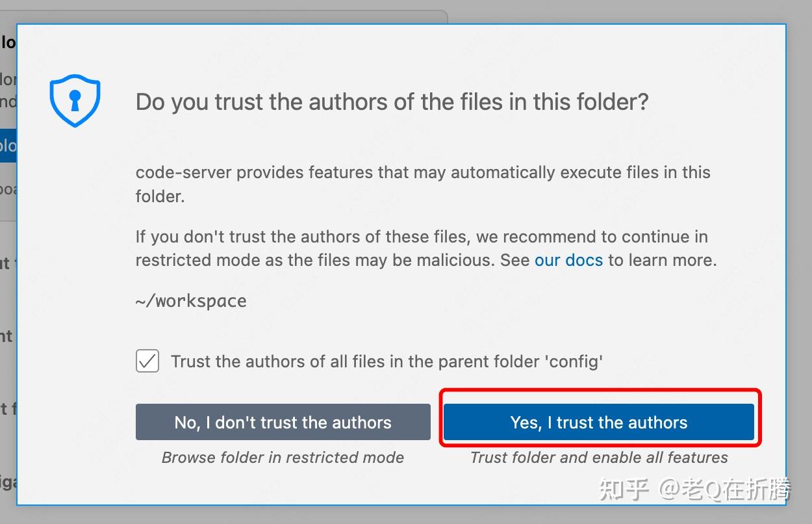The width and height of the screenshot is (812, 524).
Task: Uncheck trust for parent folder 'config'
Action: 147,361
